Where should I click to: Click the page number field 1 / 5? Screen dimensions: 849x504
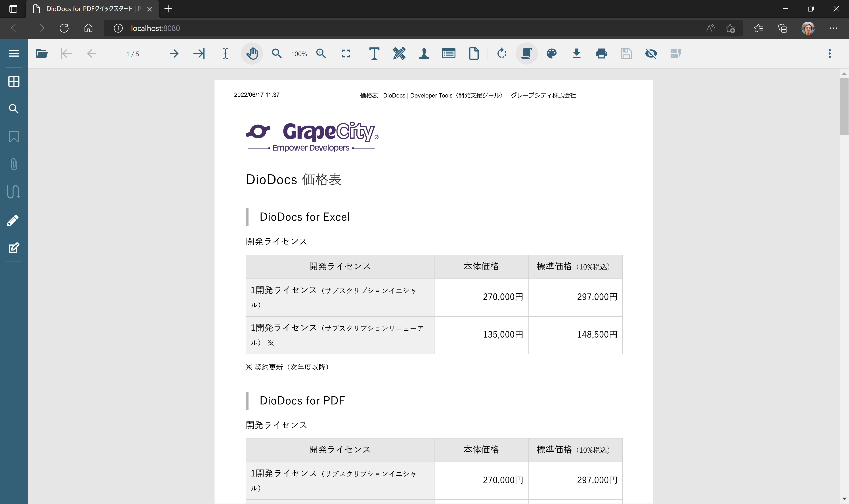(132, 54)
